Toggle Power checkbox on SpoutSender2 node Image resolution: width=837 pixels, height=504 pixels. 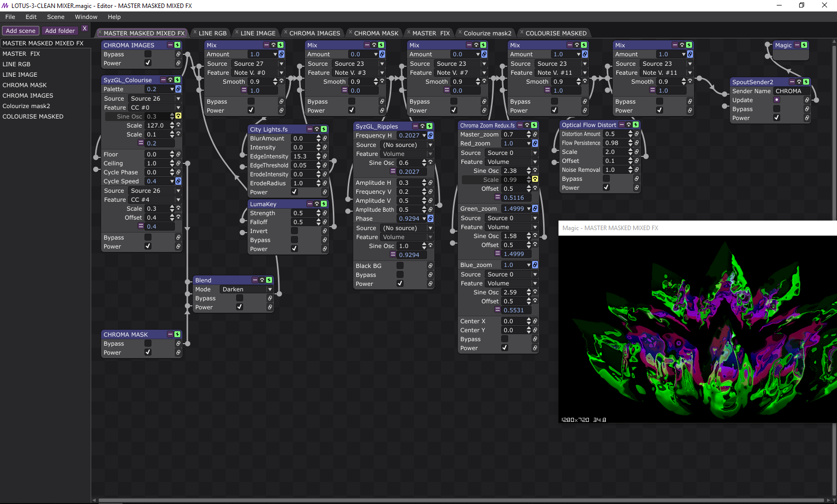point(777,118)
